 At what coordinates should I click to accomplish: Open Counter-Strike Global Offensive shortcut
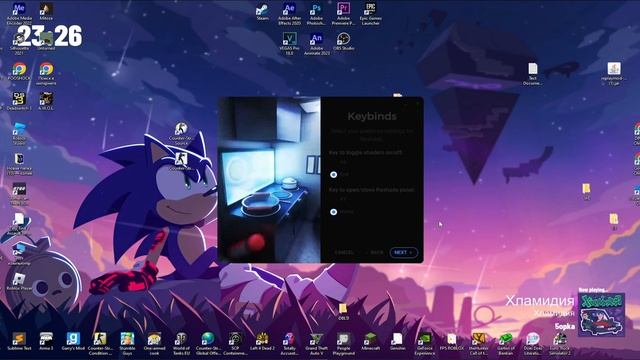[208, 344]
